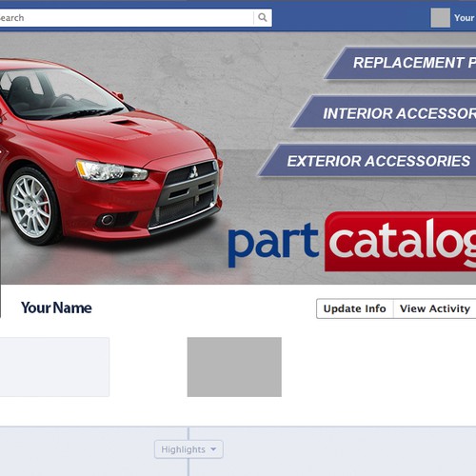Click the Update Info button
This screenshot has height=476, width=476.
[x=355, y=308]
